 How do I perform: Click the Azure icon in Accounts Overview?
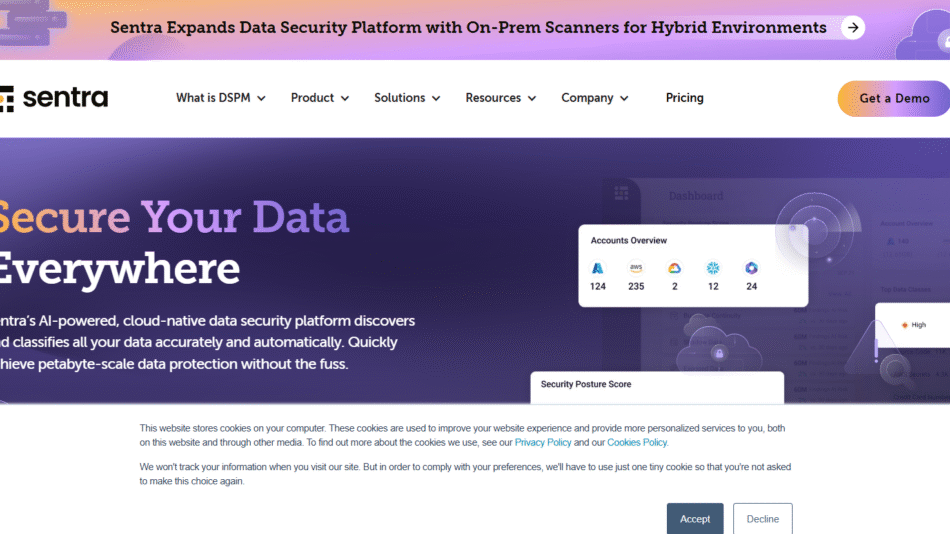pyautogui.click(x=598, y=268)
